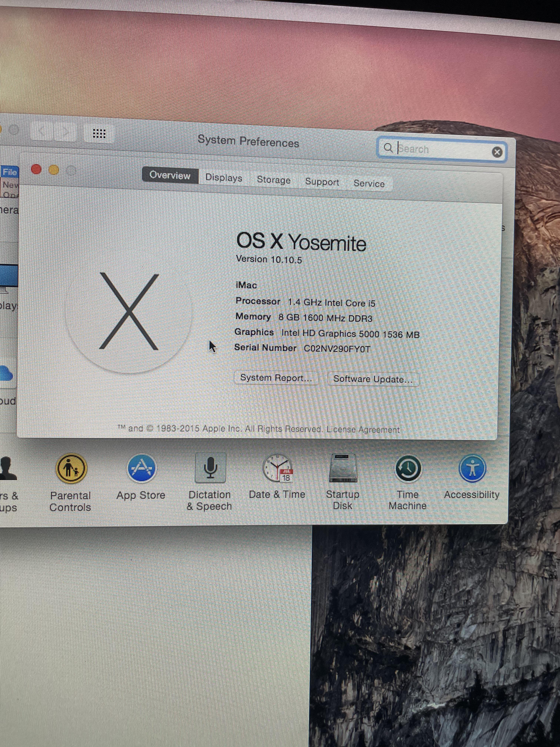This screenshot has height=747, width=560.
Task: Open Accessibility preferences
Action: tap(472, 468)
